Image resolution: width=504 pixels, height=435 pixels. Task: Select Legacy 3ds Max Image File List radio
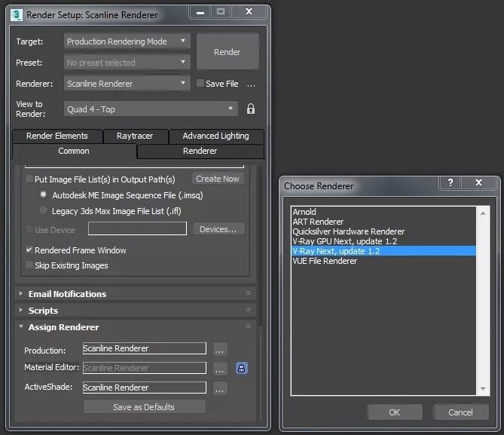click(43, 210)
